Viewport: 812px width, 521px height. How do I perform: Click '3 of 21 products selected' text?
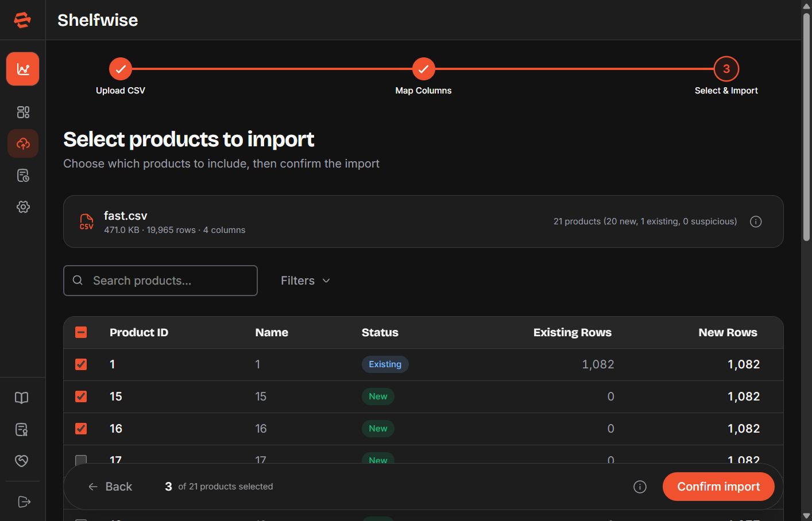tap(219, 487)
